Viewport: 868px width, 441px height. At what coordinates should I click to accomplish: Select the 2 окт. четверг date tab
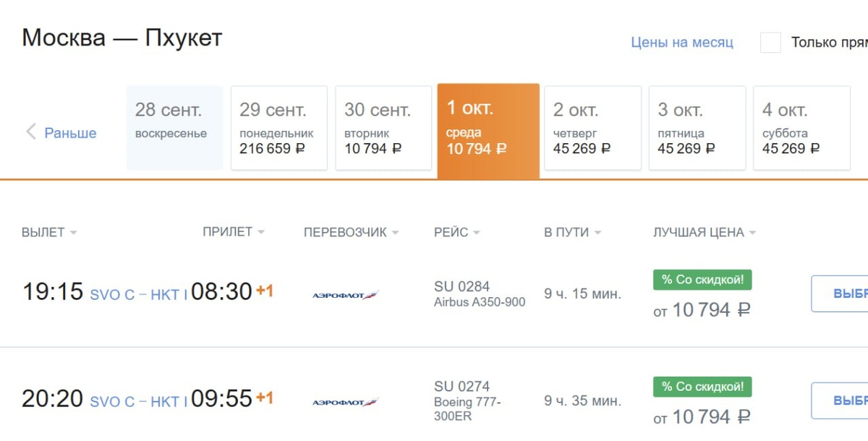point(592,128)
